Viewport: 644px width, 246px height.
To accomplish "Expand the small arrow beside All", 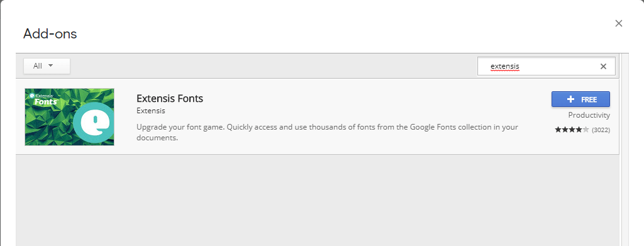I will click(51, 65).
